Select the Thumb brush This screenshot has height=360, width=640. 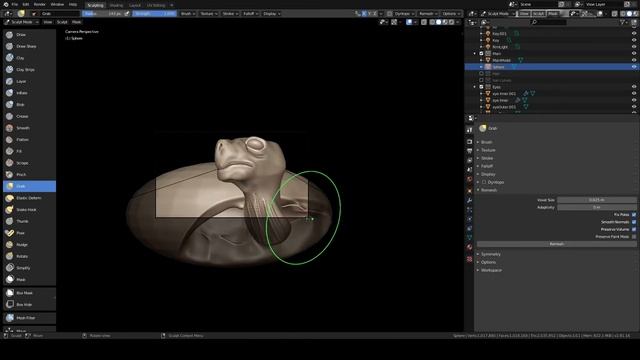click(29, 221)
